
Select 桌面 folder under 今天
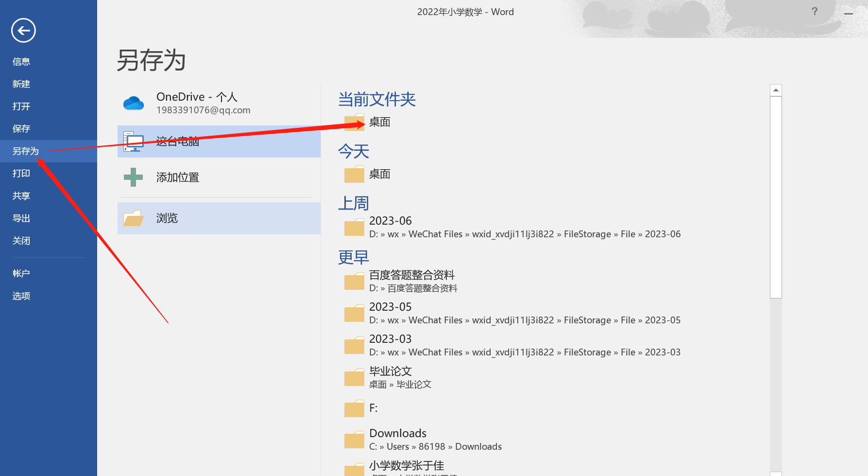[x=380, y=174]
